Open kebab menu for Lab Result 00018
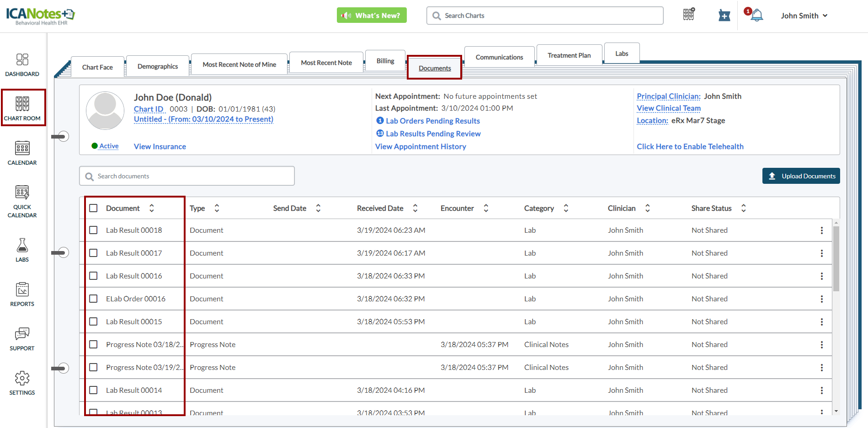 (821, 230)
